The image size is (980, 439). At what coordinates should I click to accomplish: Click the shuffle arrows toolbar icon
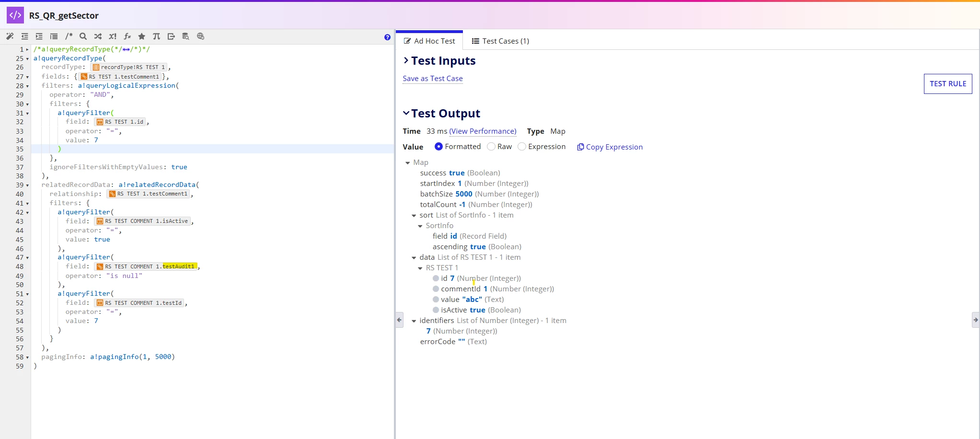tap(98, 36)
